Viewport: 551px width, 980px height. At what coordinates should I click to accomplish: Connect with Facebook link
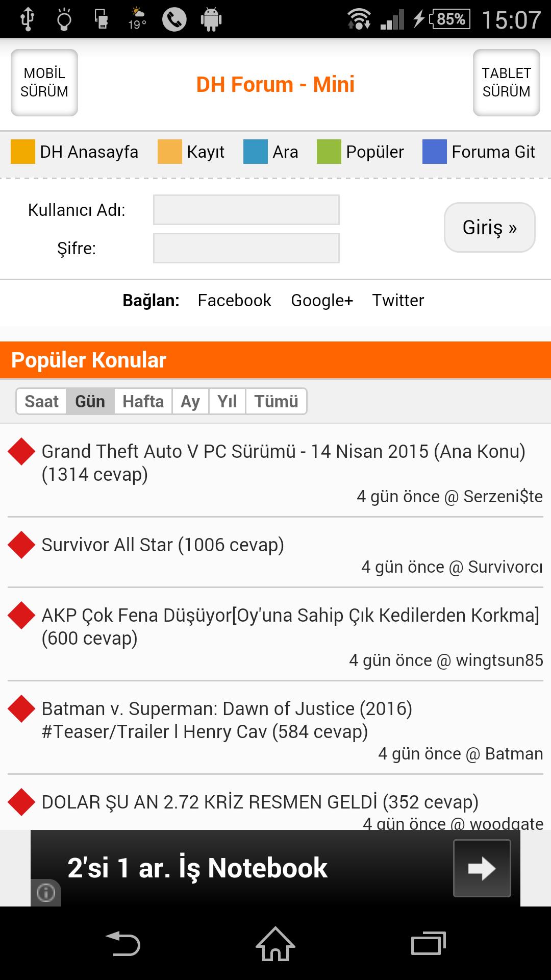[x=234, y=300]
